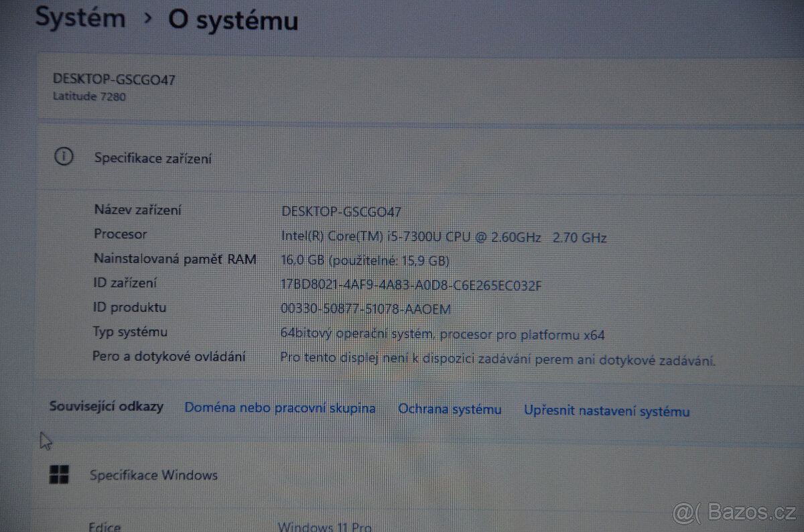Image resolution: width=804 pixels, height=532 pixels.
Task: Click the Latitude 7280 subtitle text
Action: coord(89,96)
